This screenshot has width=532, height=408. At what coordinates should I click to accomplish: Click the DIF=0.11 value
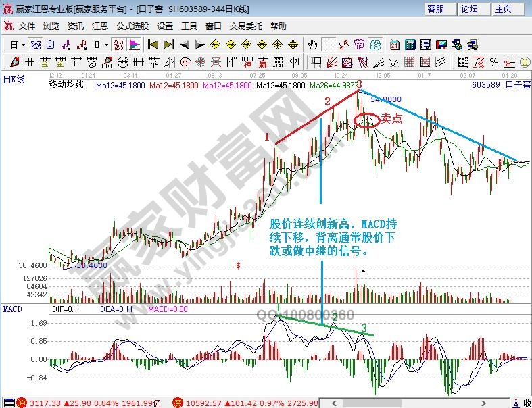click(67, 309)
